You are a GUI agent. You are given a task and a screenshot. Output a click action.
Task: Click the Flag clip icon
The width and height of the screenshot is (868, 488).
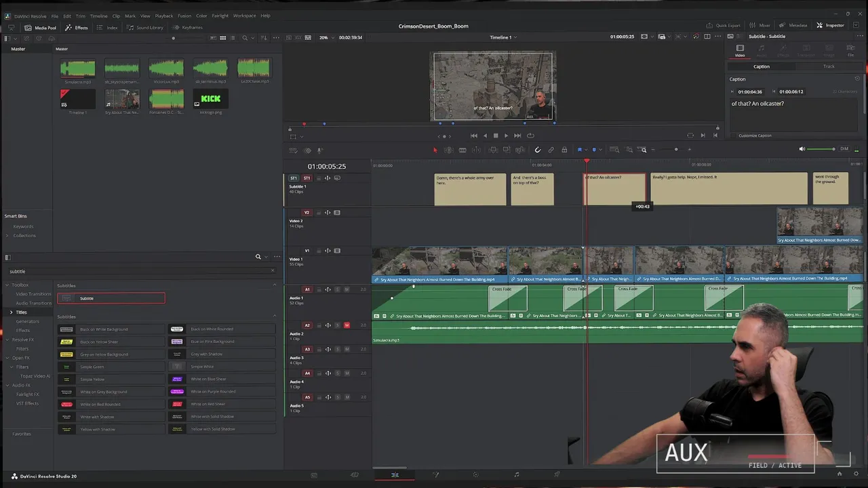(x=579, y=150)
